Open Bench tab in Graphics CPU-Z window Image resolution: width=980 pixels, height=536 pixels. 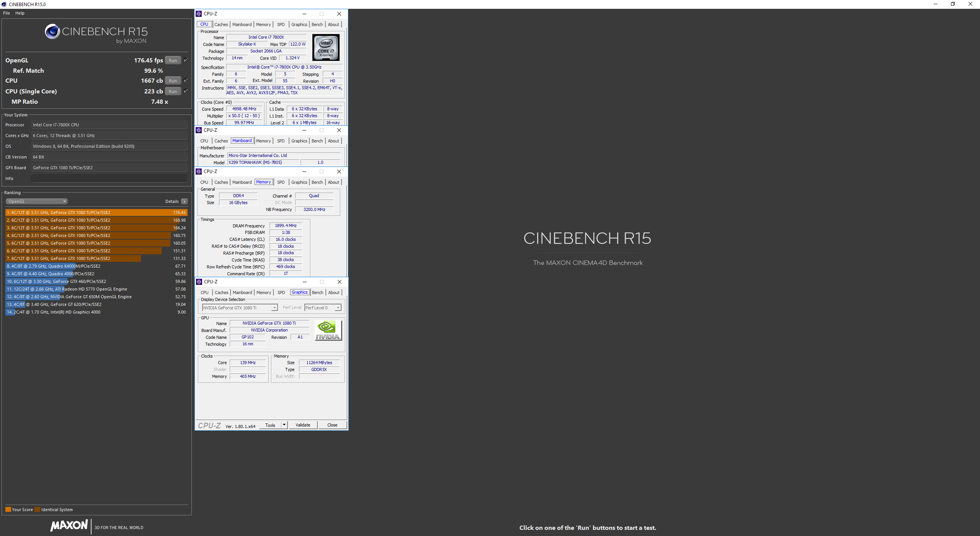(x=318, y=293)
